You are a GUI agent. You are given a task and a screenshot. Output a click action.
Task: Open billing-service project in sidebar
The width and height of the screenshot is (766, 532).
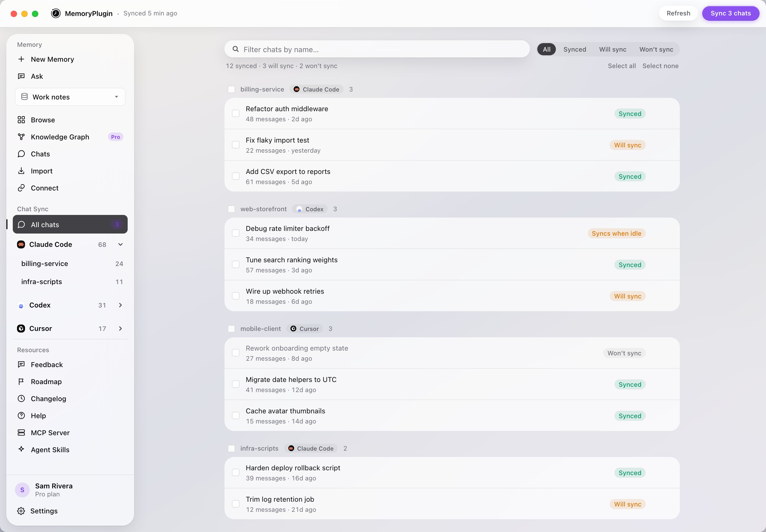[70, 264]
